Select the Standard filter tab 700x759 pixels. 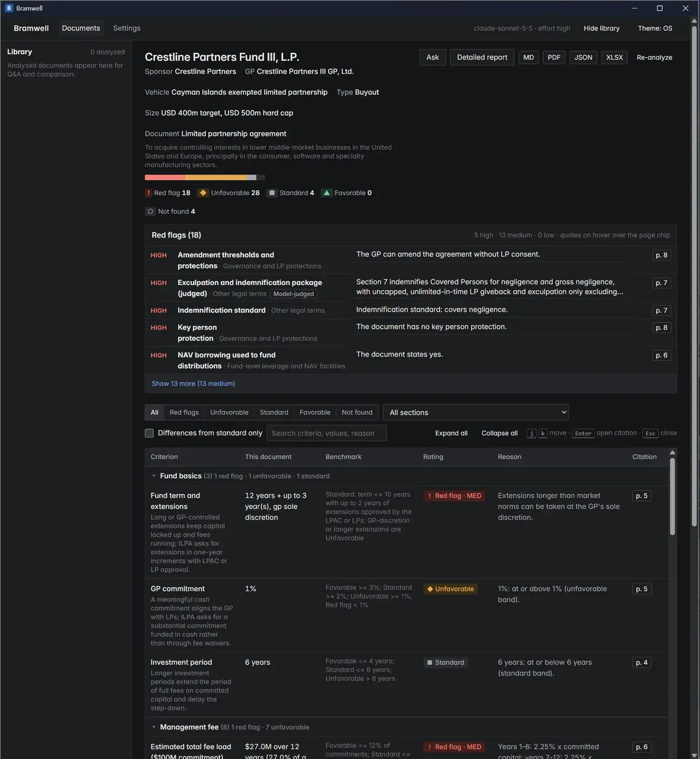tap(274, 412)
